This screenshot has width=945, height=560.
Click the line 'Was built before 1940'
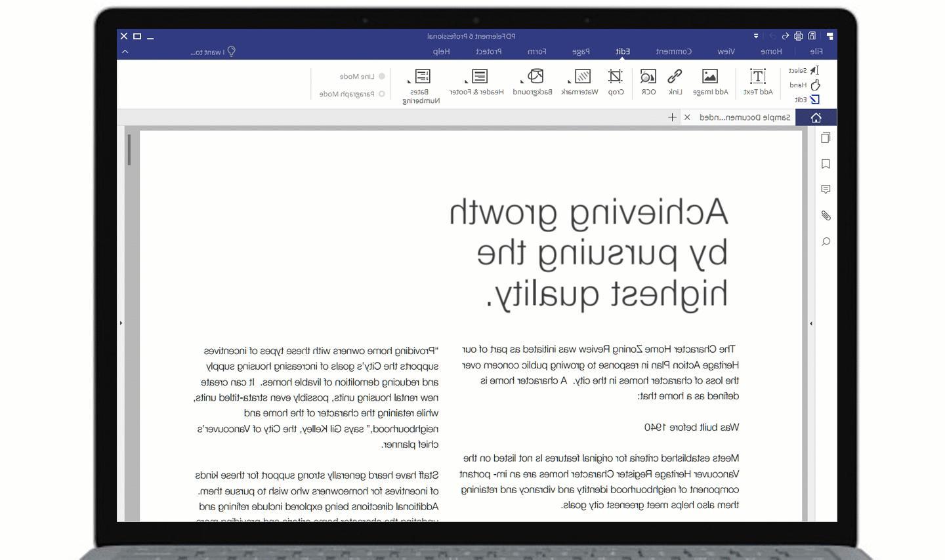click(x=692, y=428)
